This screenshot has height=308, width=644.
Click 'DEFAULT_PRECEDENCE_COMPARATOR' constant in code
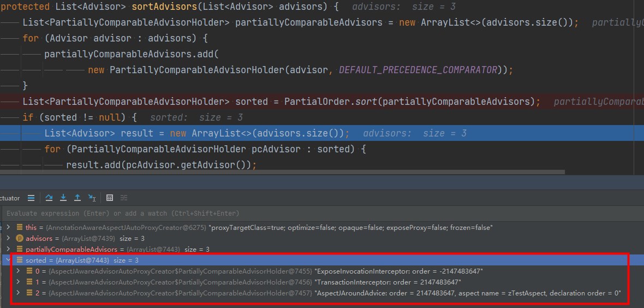point(418,70)
